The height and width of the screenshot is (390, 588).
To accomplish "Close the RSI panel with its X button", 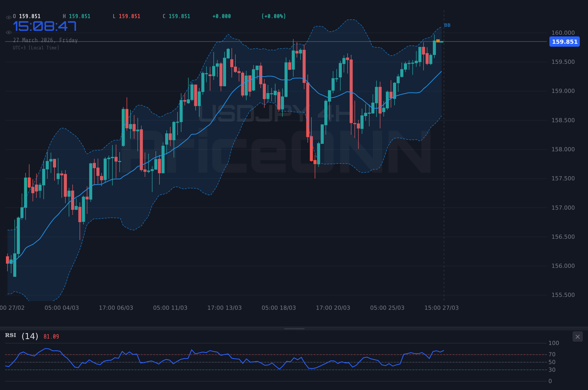I will (x=577, y=336).
